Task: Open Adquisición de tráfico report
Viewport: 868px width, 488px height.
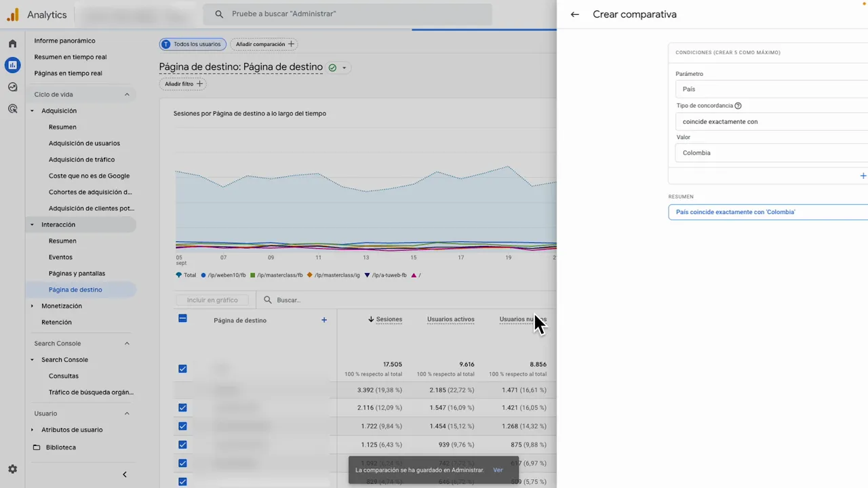Action: 81,159
